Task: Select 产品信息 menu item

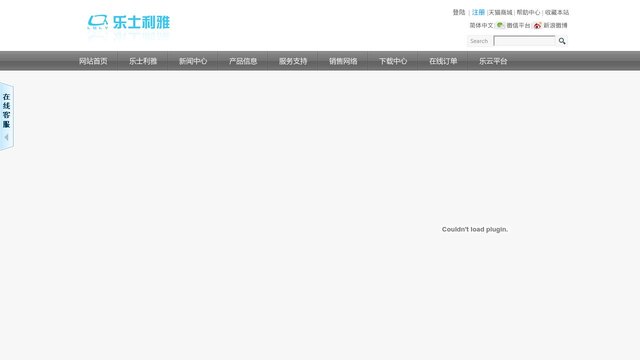Action: pyautogui.click(x=243, y=61)
